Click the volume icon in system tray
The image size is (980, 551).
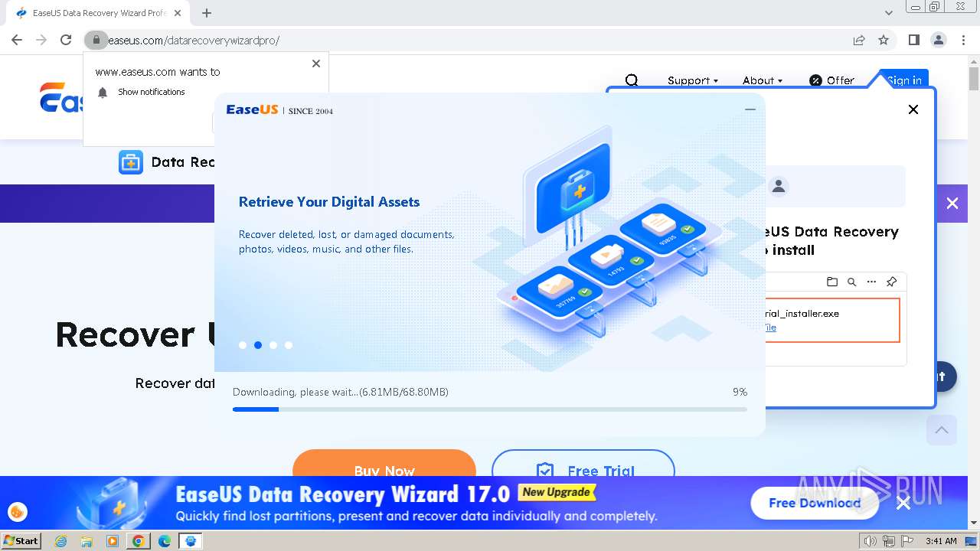coord(871,541)
